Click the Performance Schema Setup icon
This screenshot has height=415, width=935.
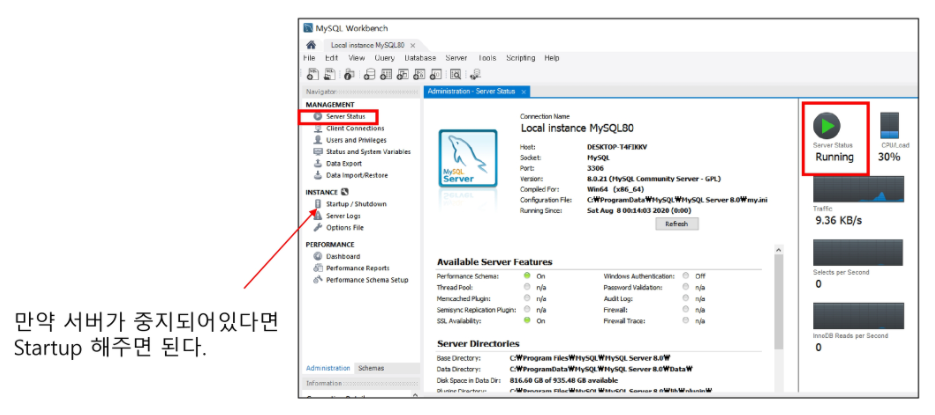pos(318,280)
